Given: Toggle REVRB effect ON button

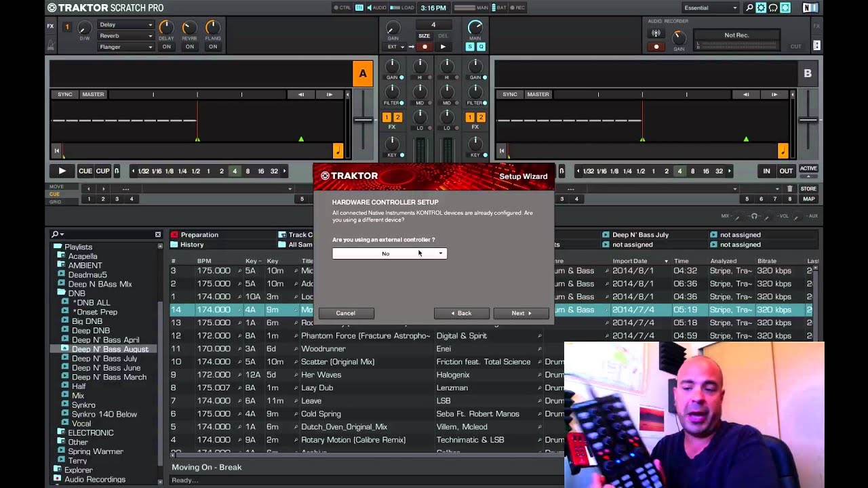Looking at the screenshot, I should click(x=190, y=47).
